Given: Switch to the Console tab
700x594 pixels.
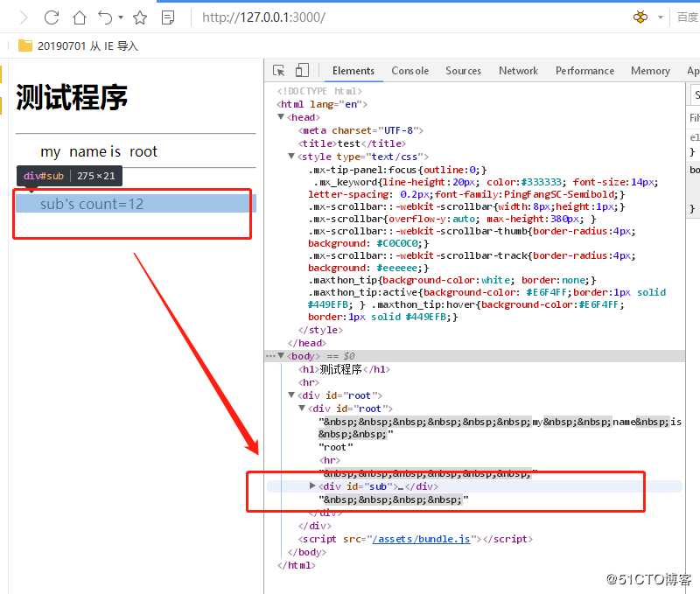Looking at the screenshot, I should click(x=409, y=71).
